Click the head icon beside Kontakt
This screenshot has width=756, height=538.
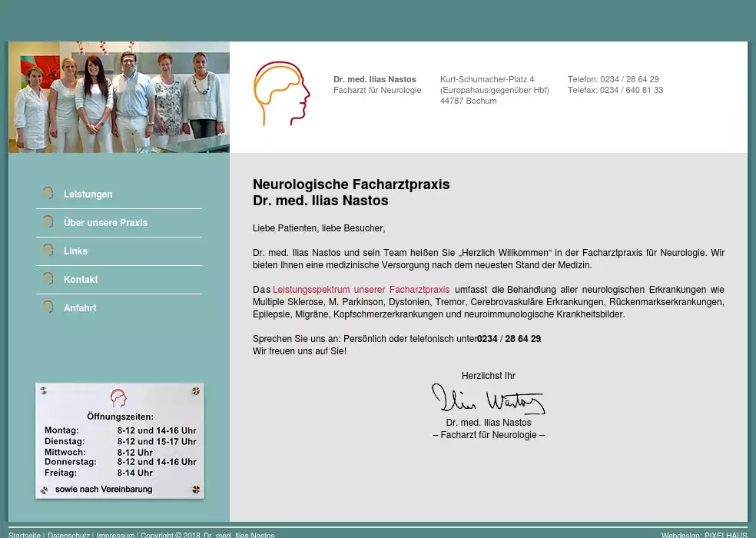48,279
